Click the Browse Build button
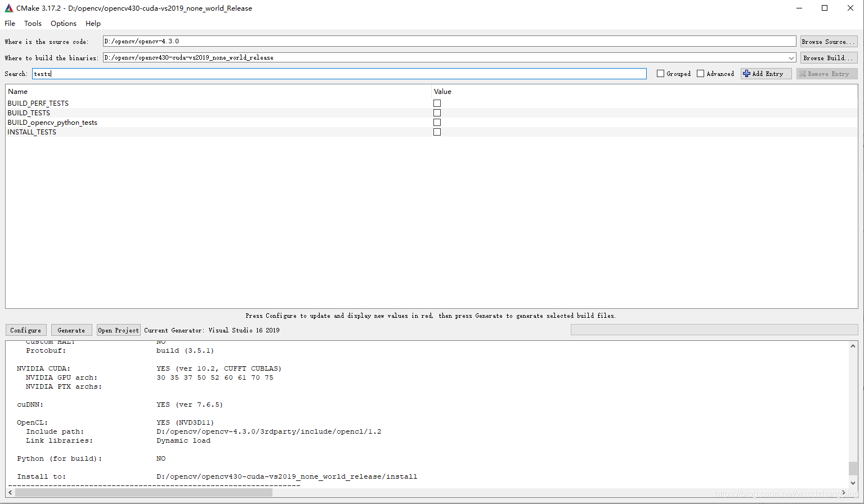Viewport: 864px width, 504px height. 829,58
